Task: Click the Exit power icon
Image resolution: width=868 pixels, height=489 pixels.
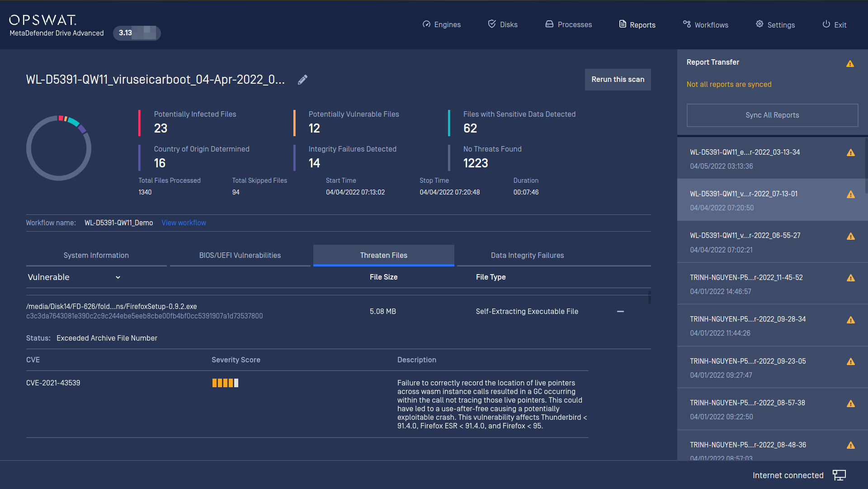Action: click(826, 24)
